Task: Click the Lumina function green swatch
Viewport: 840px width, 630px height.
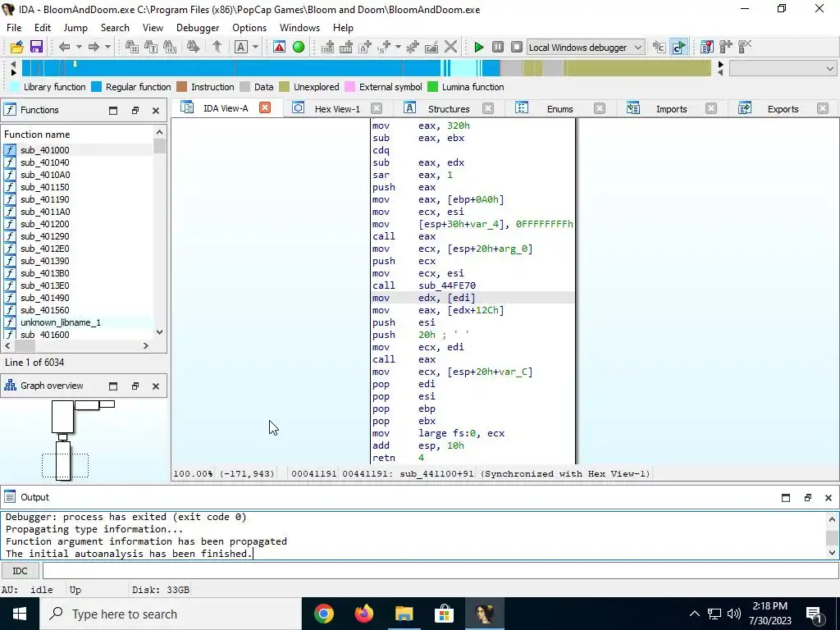Action: (433, 87)
